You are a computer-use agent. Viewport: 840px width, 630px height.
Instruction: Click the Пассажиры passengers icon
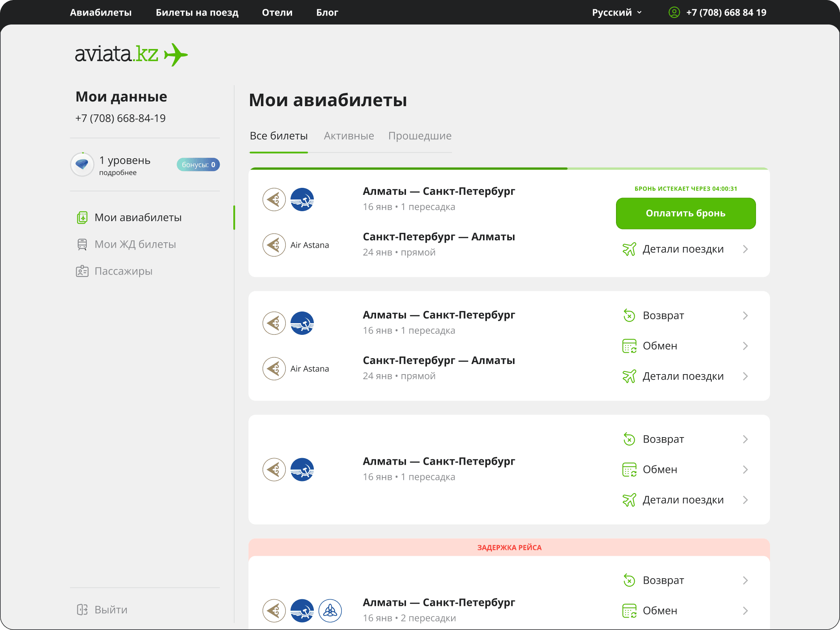(x=82, y=271)
